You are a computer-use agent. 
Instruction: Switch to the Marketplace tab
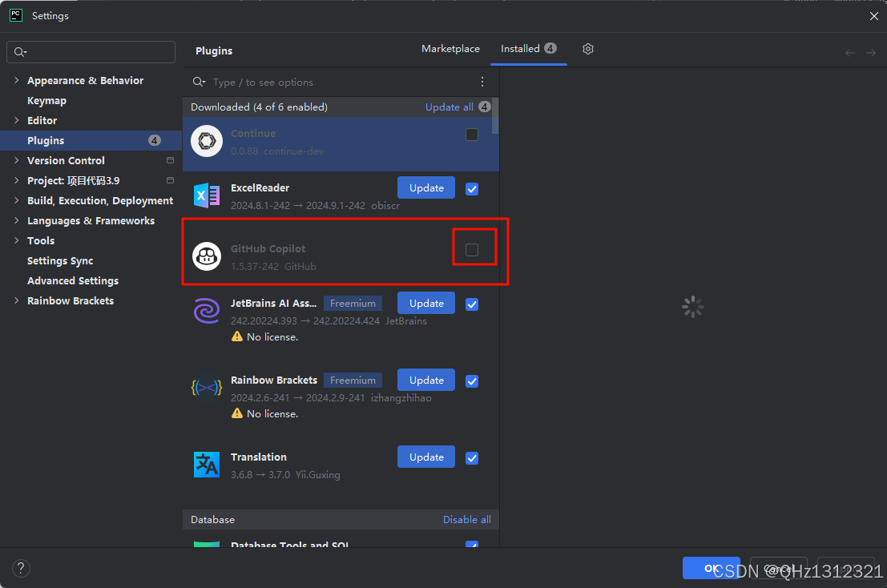click(x=450, y=49)
